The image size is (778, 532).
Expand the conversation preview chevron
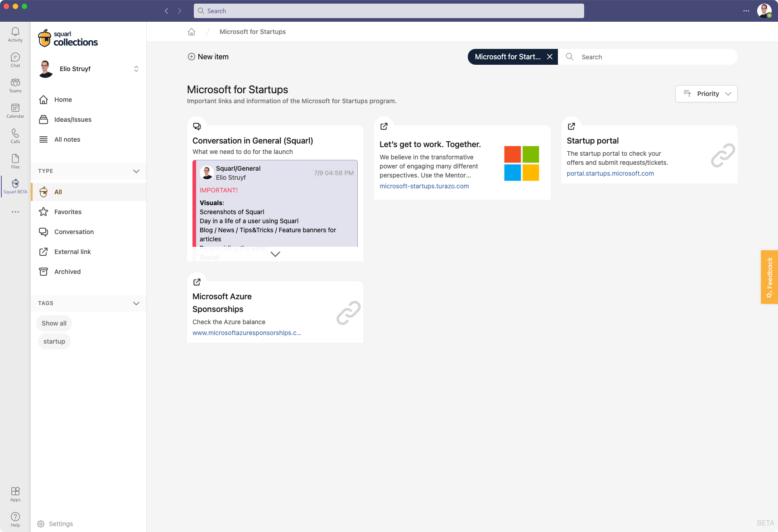click(x=275, y=254)
